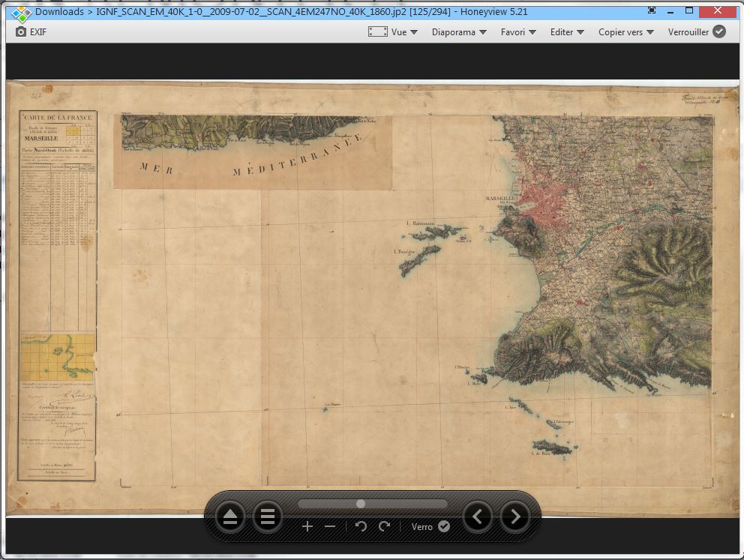Click the Honeyview app logo in title bar
Screen dimensions: 744x560
pyautogui.click(x=21, y=12)
